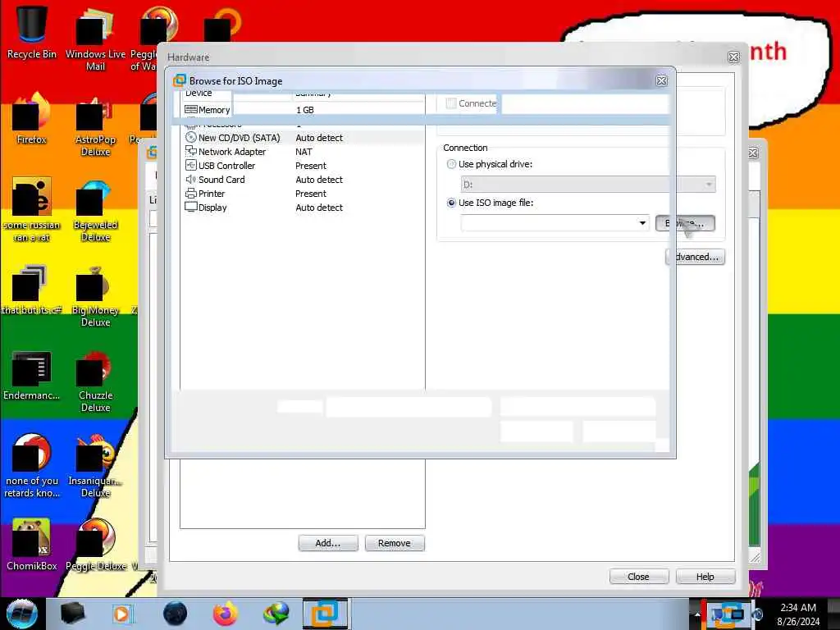Click the 'NAT' summary for Network Adapter
This screenshot has width=840, height=630.
[x=304, y=152]
